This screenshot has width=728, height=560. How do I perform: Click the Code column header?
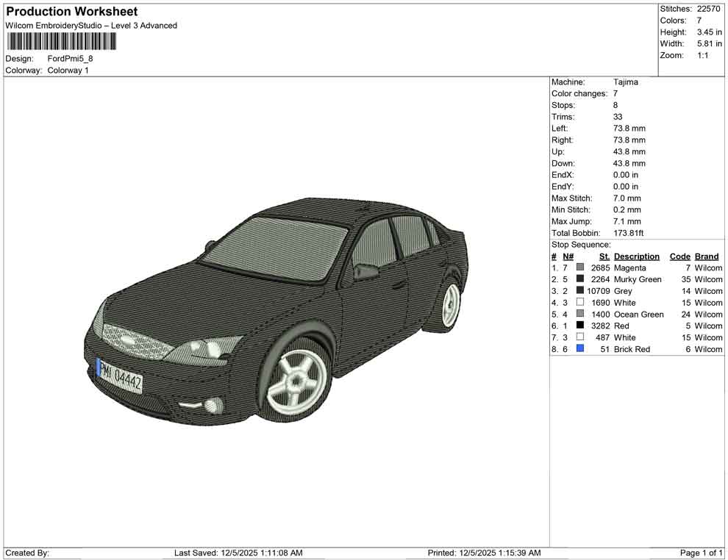coord(679,256)
